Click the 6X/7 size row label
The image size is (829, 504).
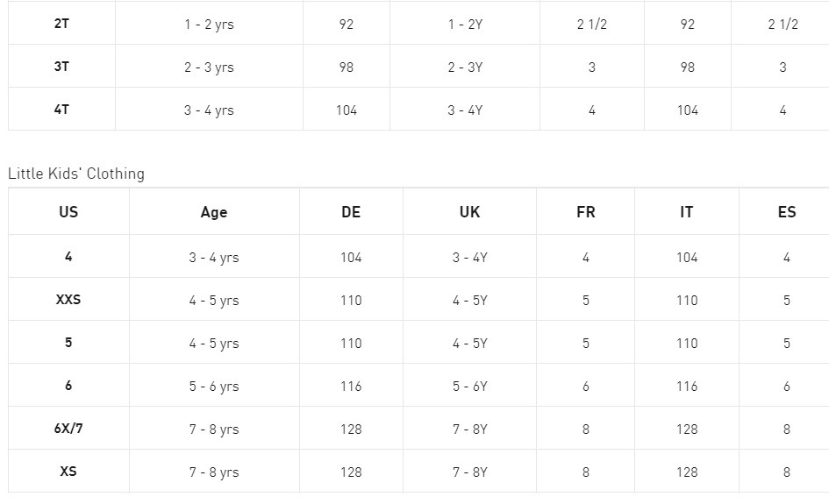pyautogui.click(x=68, y=429)
